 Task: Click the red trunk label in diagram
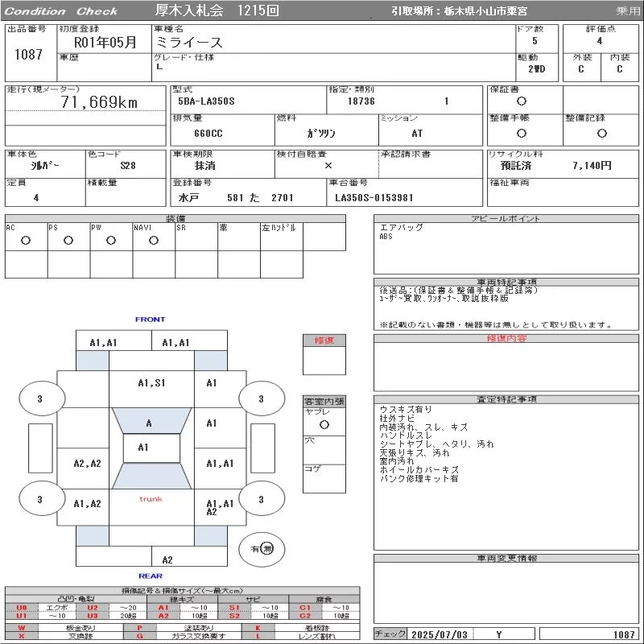151,499
